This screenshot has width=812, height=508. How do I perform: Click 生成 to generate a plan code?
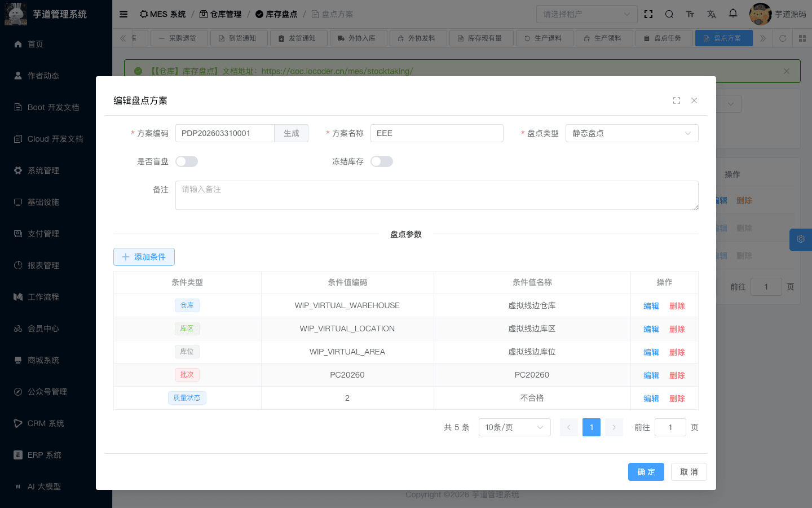[x=291, y=133]
